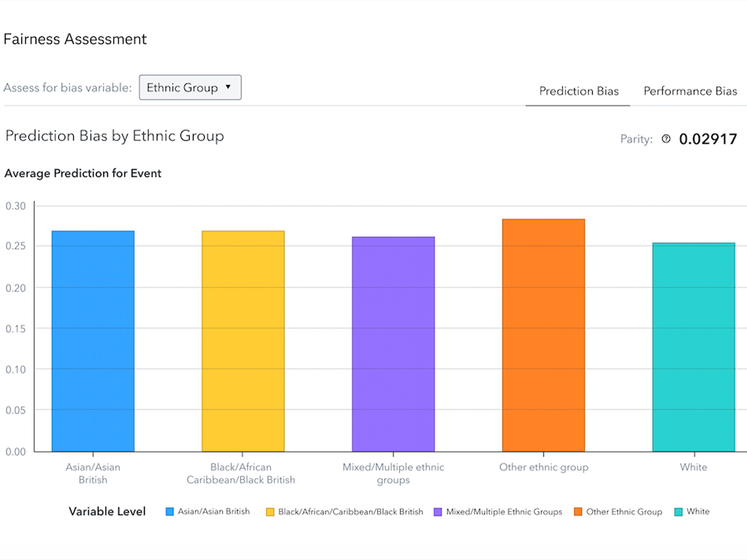Select the yellow Black/African Caribbean bar

(x=243, y=341)
